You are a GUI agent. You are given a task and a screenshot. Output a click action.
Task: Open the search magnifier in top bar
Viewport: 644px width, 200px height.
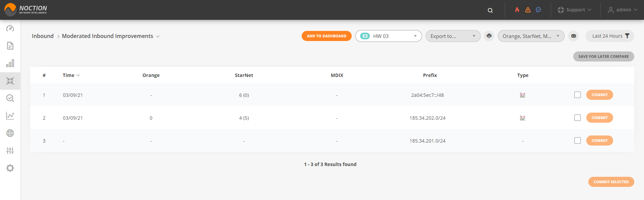[x=490, y=10]
